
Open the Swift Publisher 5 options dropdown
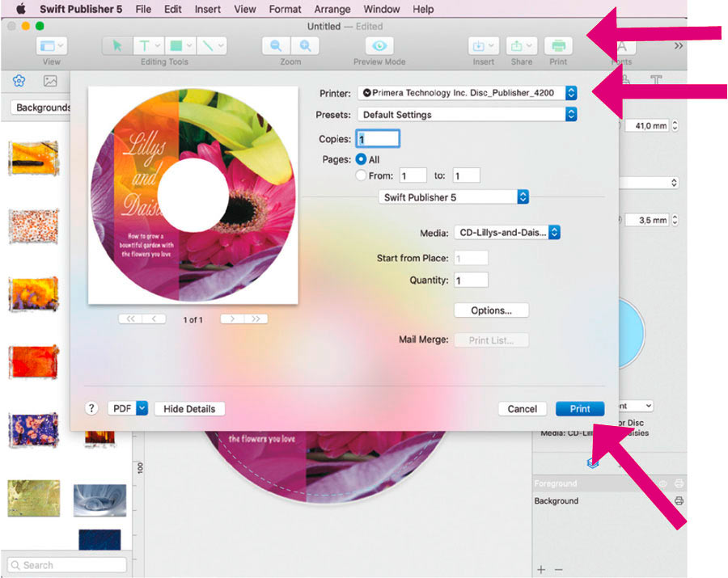click(454, 197)
